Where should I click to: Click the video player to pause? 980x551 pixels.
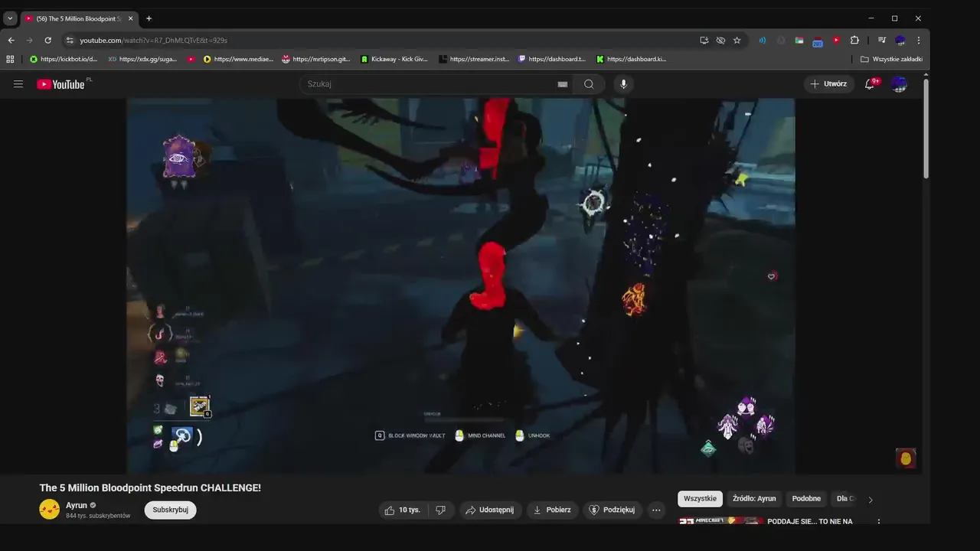tap(460, 285)
